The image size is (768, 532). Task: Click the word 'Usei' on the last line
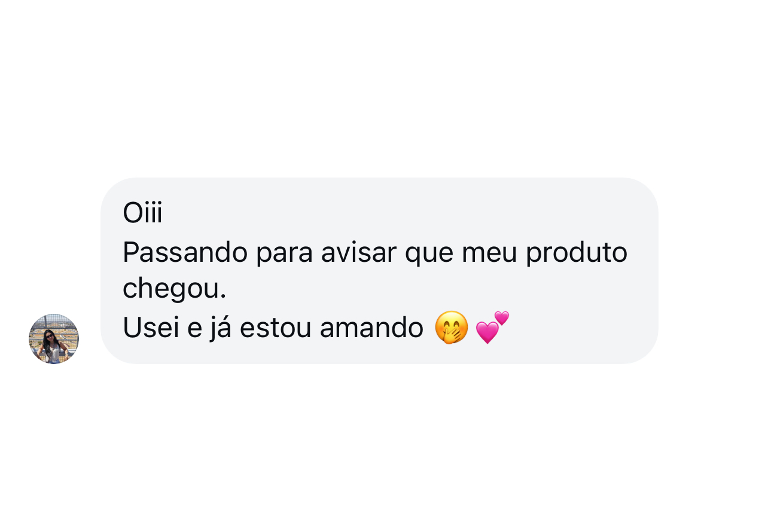tap(151, 328)
